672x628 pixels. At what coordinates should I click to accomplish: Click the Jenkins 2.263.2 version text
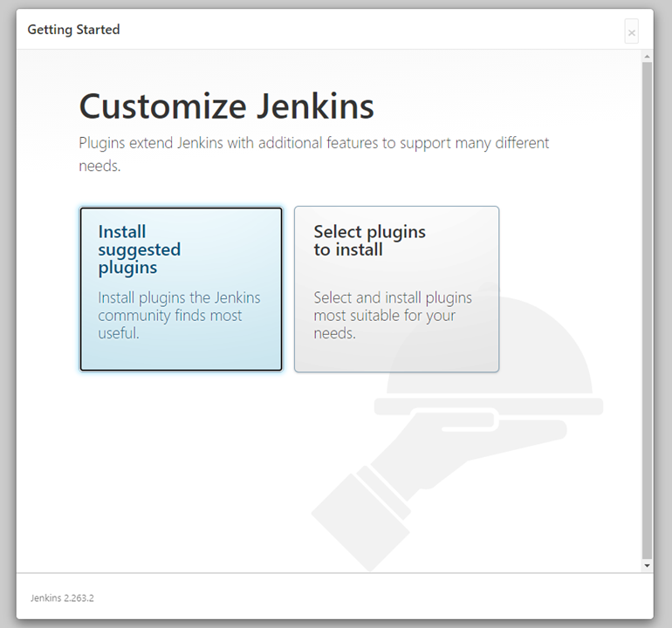(62, 598)
